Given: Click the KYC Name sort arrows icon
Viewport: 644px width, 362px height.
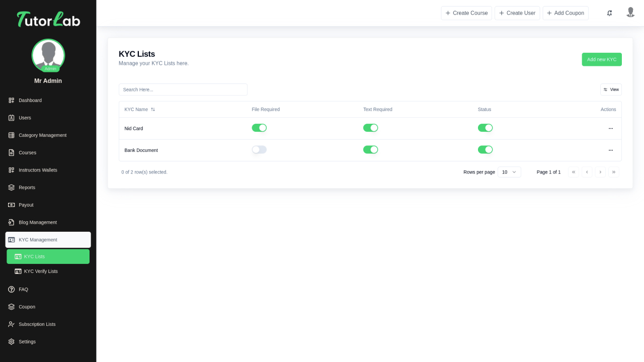Looking at the screenshot, I should pyautogui.click(x=153, y=110).
